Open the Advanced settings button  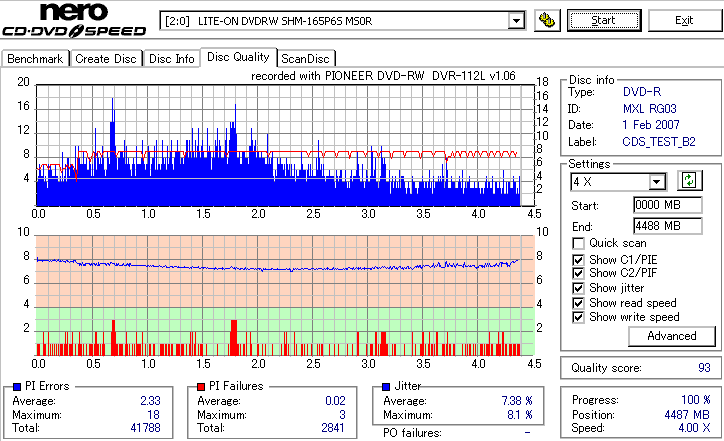(x=672, y=336)
